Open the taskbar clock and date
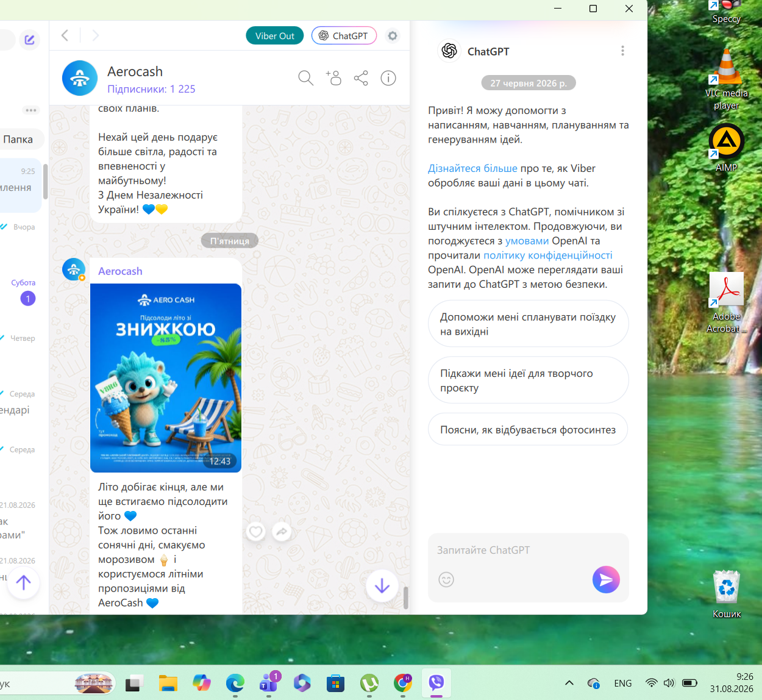This screenshot has width=762, height=700. coord(732,683)
